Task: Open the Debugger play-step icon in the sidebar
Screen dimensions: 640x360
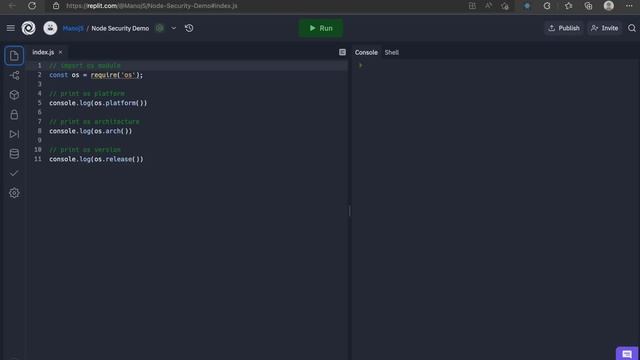Action: coord(14,134)
